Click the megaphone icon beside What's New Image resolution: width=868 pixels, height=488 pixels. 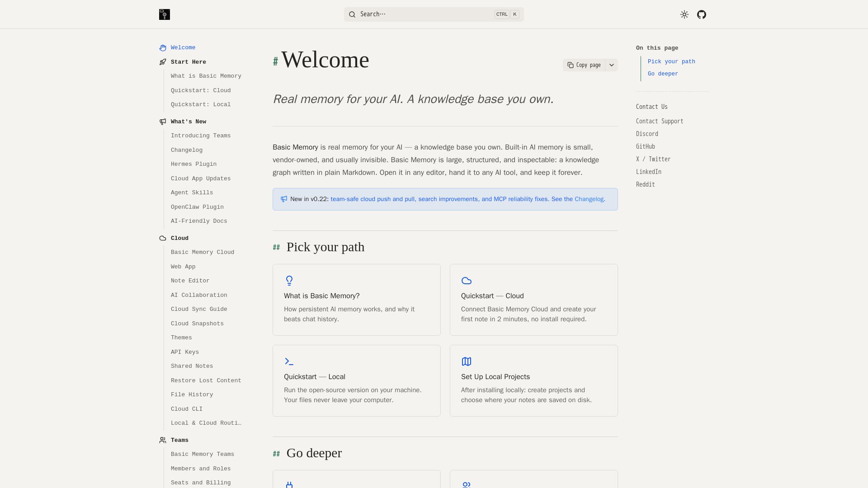click(x=163, y=122)
